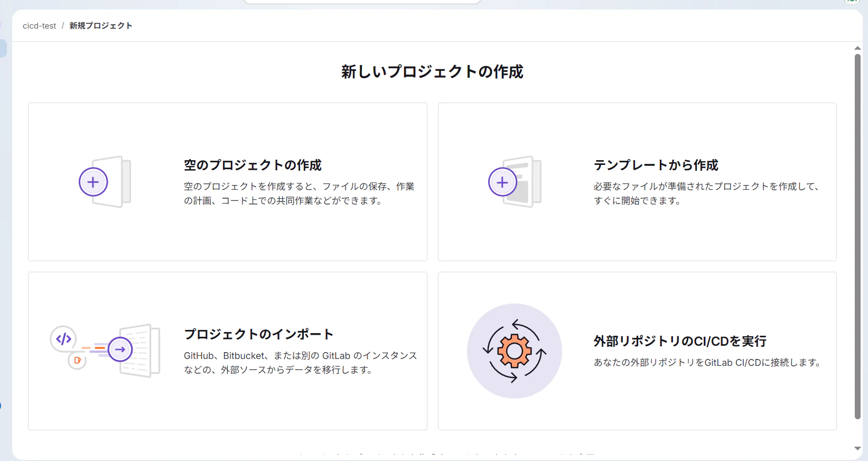Click the description starting GitHub、Bitbucket
This screenshot has width=868, height=461.
click(300, 363)
